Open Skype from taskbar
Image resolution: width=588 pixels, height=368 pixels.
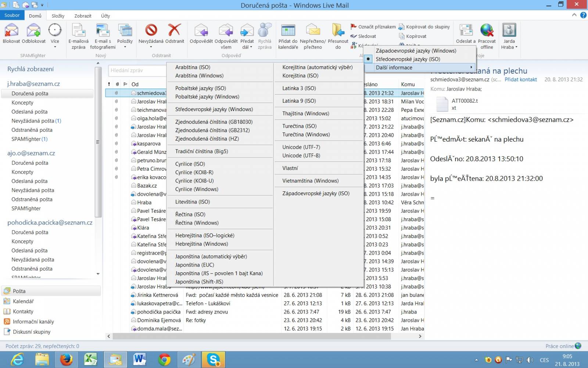point(214,360)
